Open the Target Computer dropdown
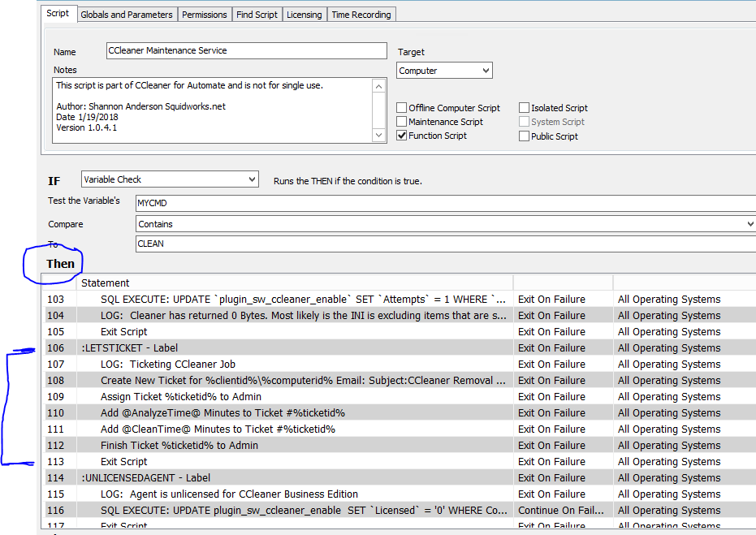The height and width of the screenshot is (535, 756). click(444, 71)
